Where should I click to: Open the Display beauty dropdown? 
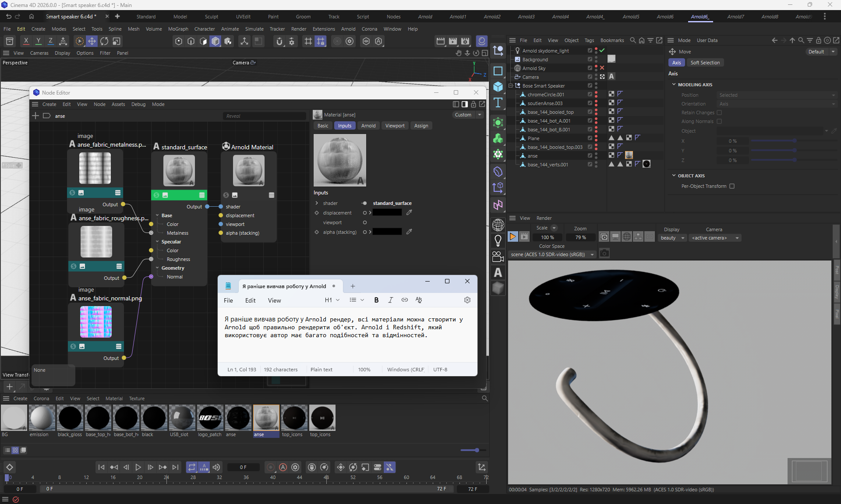[672, 238]
